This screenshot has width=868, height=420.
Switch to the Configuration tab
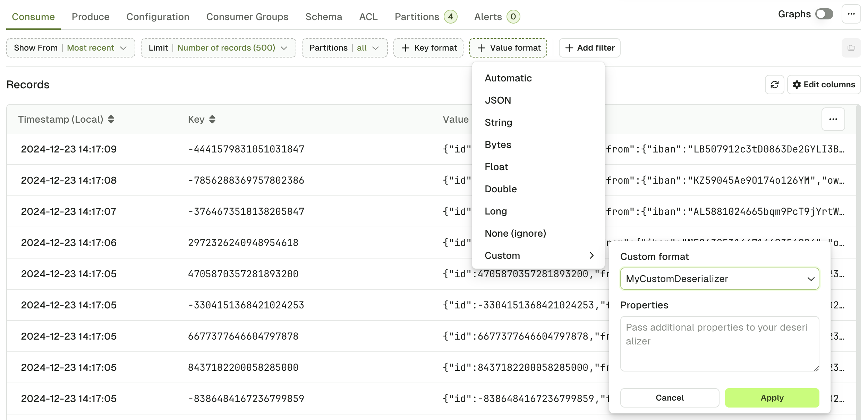(x=158, y=17)
